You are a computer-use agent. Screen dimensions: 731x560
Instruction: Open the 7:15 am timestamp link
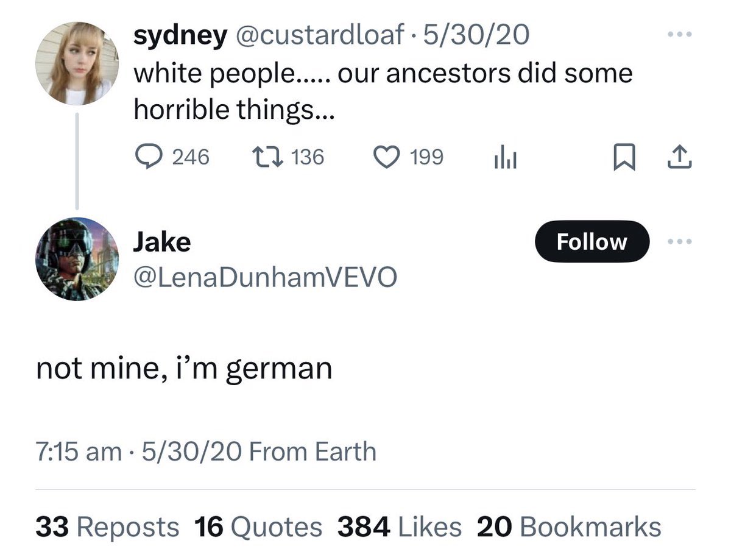pyautogui.click(x=79, y=452)
